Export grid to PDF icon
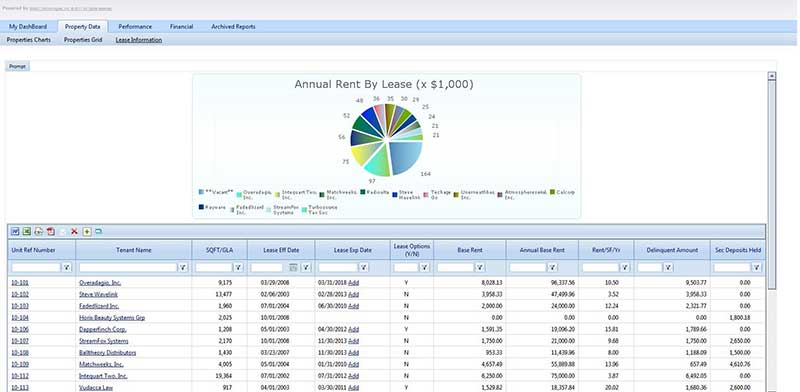This screenshot has width=800, height=392. (51, 232)
